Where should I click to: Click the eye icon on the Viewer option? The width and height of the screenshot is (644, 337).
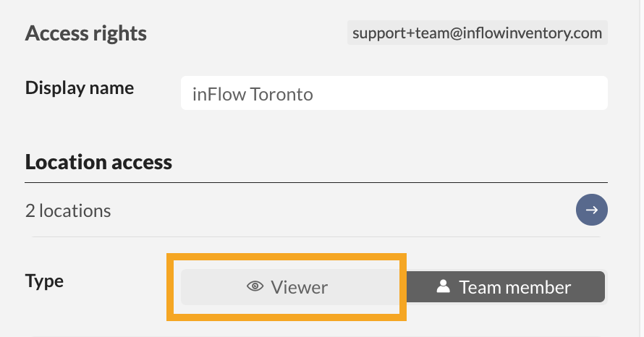255,287
